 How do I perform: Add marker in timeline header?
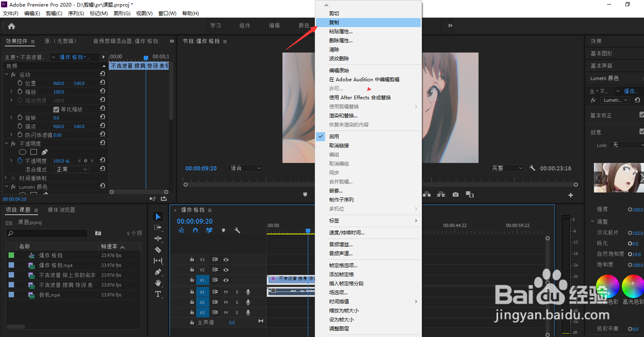(x=223, y=231)
